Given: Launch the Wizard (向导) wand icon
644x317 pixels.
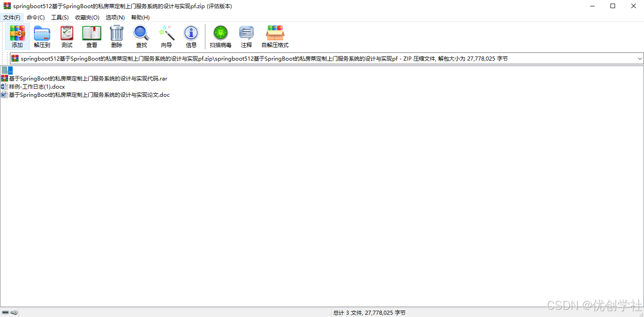Looking at the screenshot, I should click(x=166, y=33).
